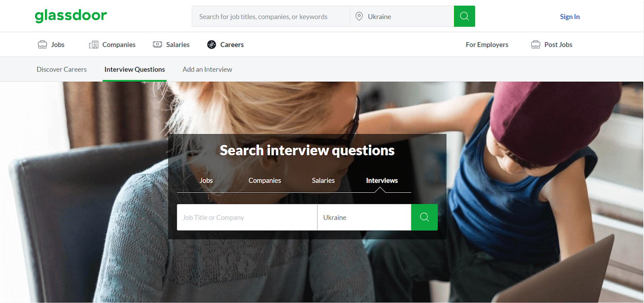The width and height of the screenshot is (644, 303).
Task: Focus the job titles keyword search field
Action: tap(271, 16)
